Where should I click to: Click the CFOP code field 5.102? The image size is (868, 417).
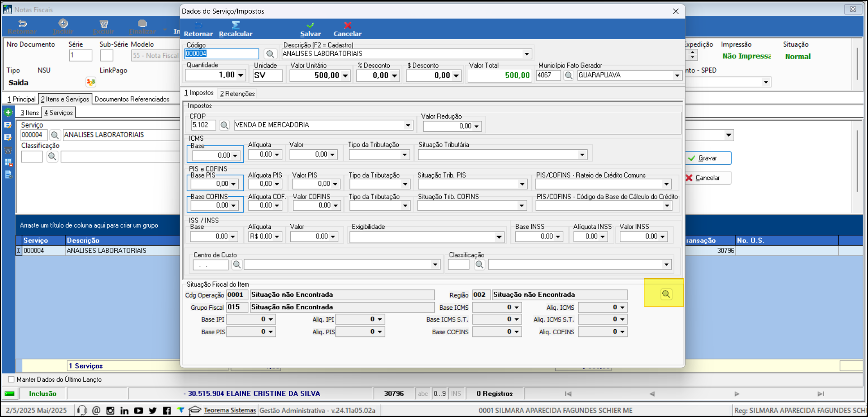tap(204, 125)
